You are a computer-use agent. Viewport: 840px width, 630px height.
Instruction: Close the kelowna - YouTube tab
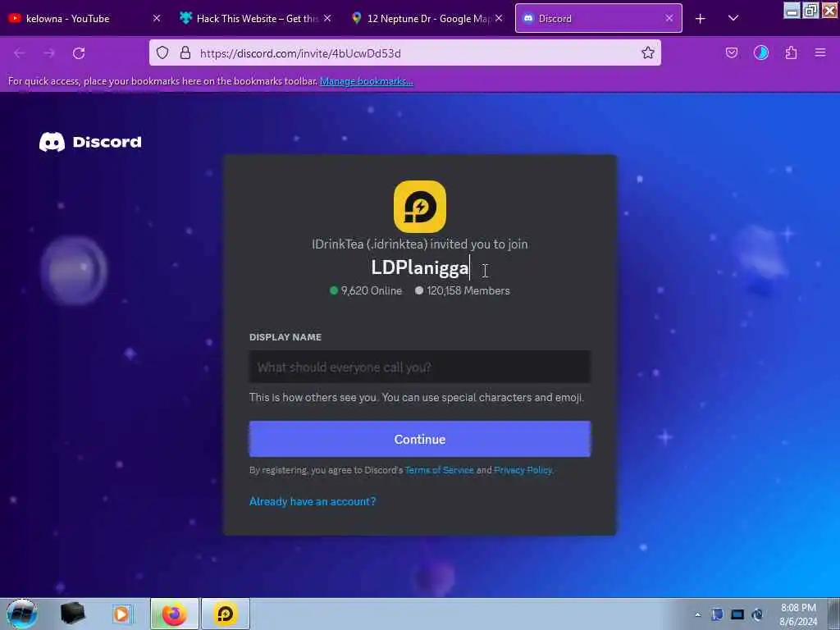[x=157, y=18]
